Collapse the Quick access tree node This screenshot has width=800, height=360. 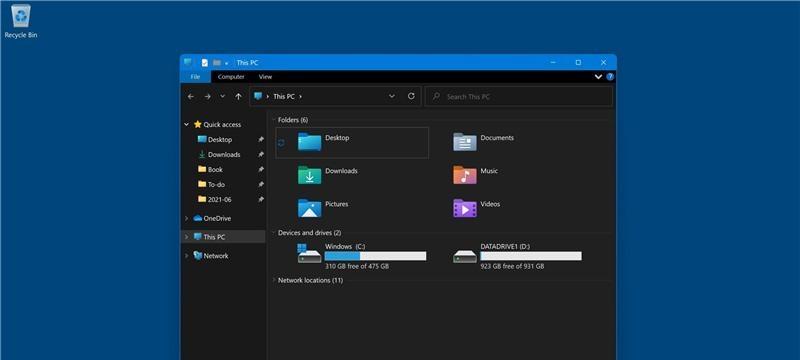pyautogui.click(x=186, y=124)
